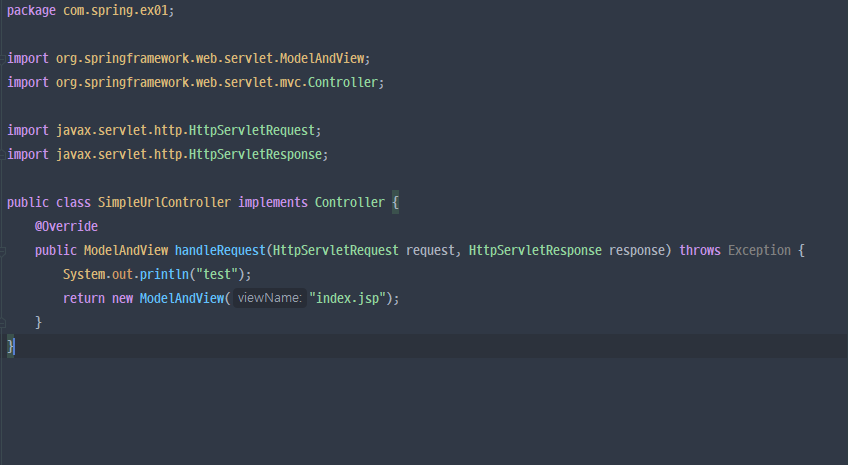Click the greyed-out Exception type
The width and height of the screenshot is (848, 465).
[759, 250]
